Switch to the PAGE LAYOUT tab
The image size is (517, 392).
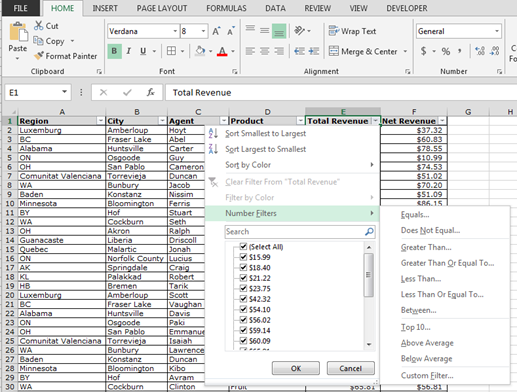coord(162,8)
